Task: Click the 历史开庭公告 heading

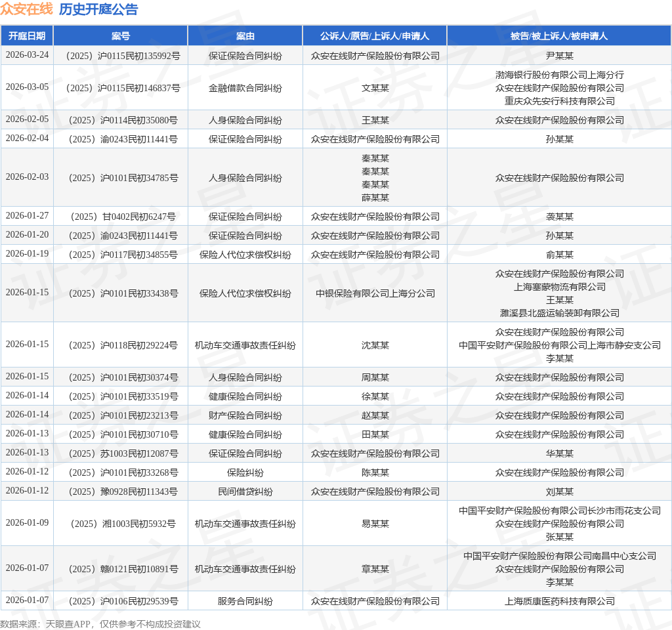Action: (x=98, y=9)
